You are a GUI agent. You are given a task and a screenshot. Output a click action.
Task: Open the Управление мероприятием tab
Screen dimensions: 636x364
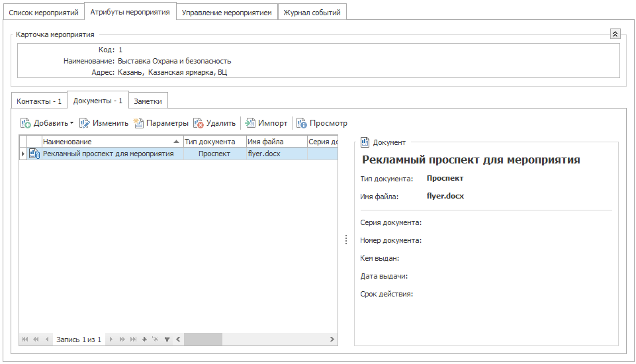(227, 13)
